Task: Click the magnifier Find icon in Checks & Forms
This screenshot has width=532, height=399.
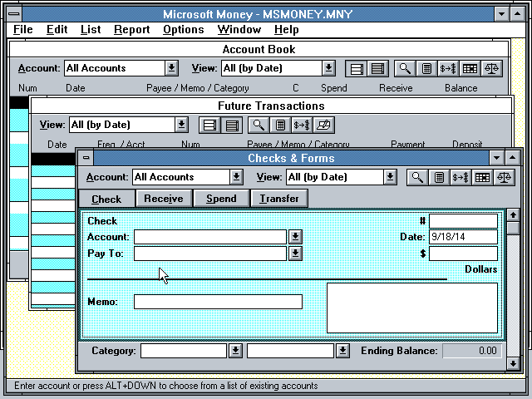Action: click(x=417, y=177)
